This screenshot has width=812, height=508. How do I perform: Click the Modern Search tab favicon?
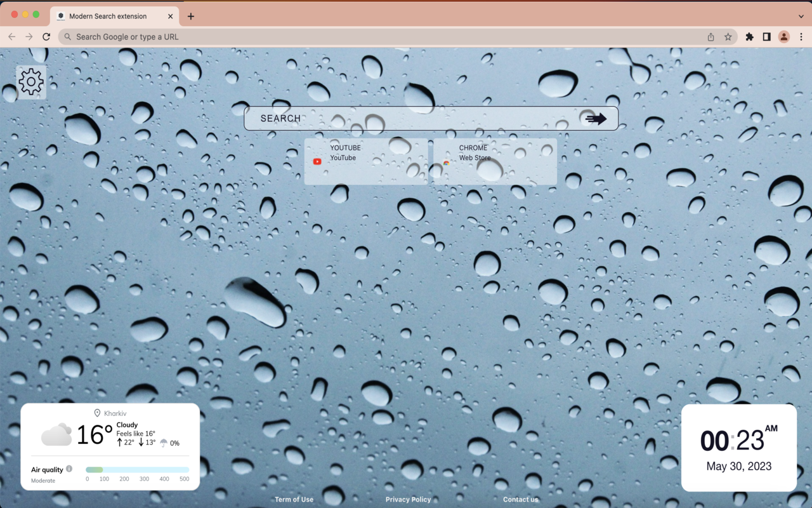pos(61,17)
